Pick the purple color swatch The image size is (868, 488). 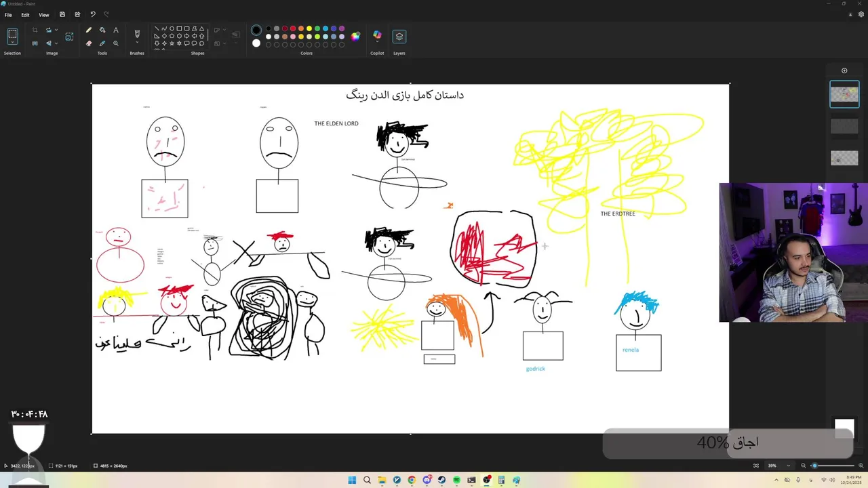(x=342, y=28)
